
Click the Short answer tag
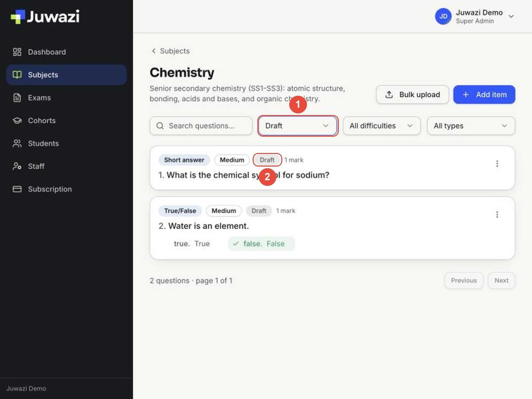pyautogui.click(x=184, y=160)
